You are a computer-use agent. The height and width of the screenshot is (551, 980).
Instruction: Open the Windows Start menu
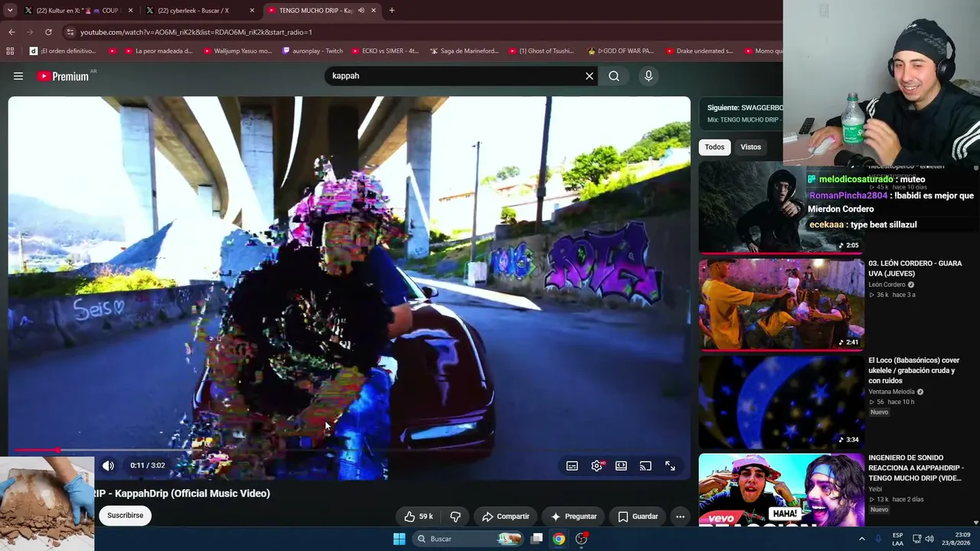(x=399, y=539)
